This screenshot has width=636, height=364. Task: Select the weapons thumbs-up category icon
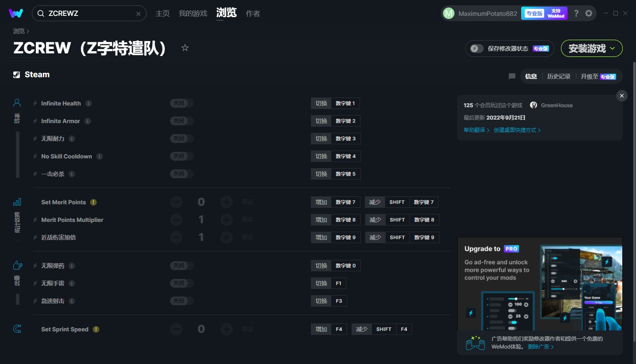click(17, 265)
